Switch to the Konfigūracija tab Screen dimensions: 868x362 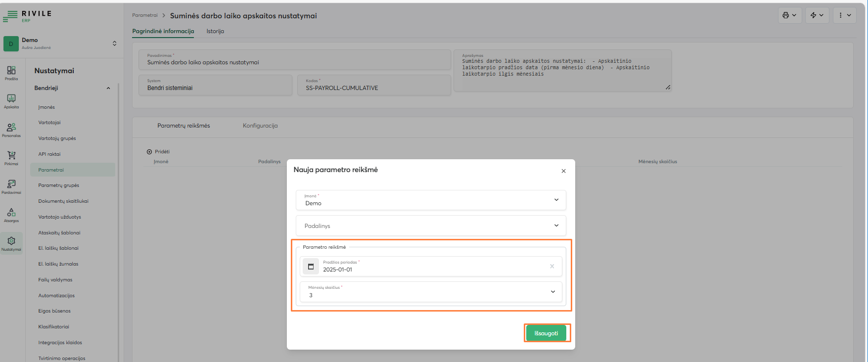pyautogui.click(x=260, y=126)
